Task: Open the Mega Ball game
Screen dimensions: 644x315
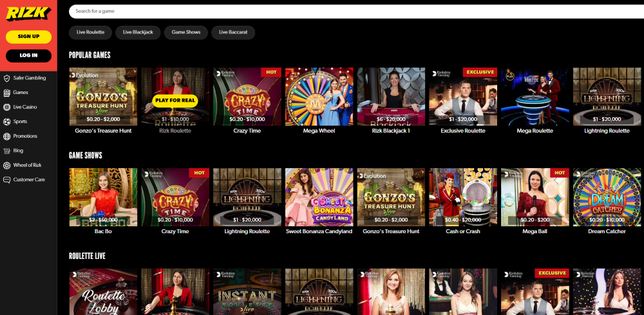Action: click(535, 197)
